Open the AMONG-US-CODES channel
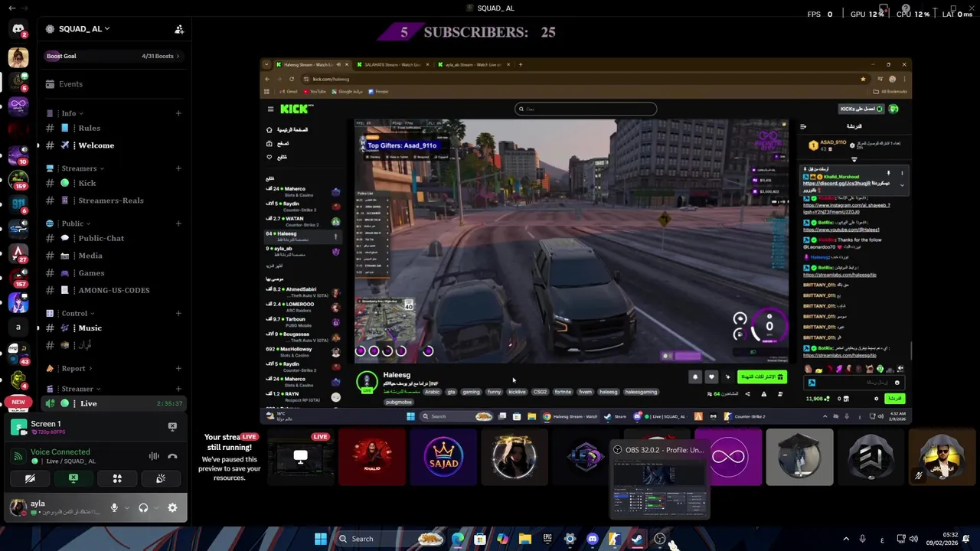The image size is (980, 551). [113, 290]
